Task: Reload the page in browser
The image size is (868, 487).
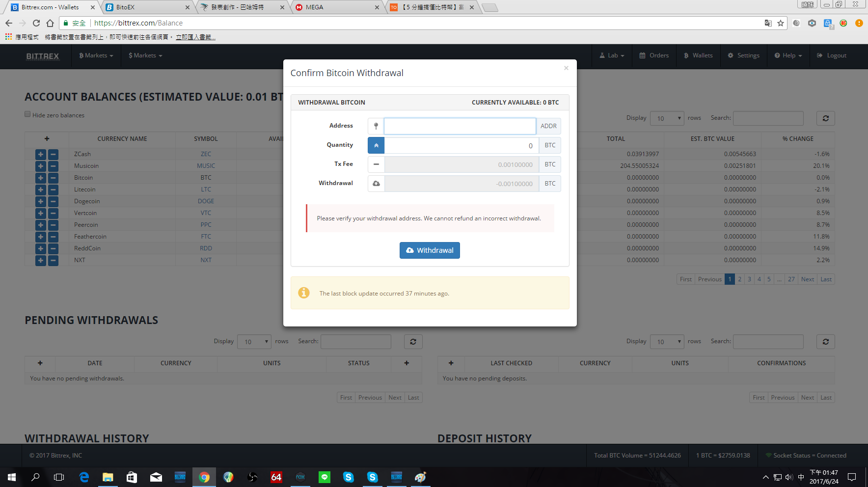Action: pos(36,23)
